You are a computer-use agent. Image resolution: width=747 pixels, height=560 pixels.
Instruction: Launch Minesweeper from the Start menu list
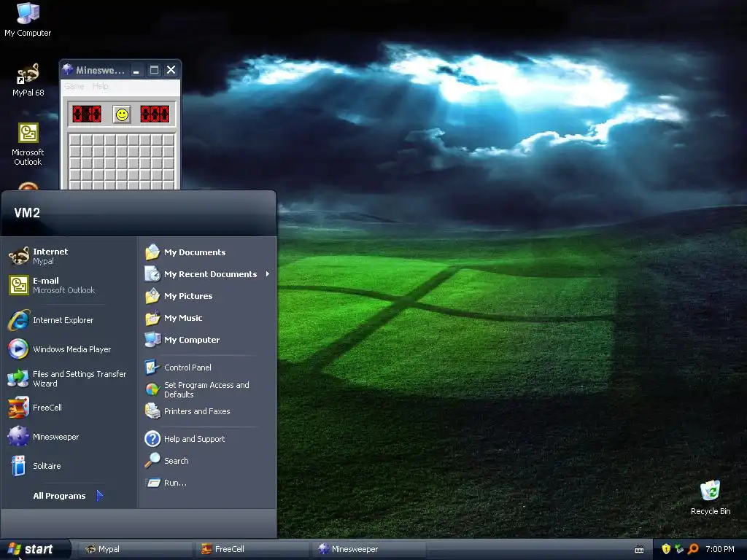pyautogui.click(x=69, y=437)
